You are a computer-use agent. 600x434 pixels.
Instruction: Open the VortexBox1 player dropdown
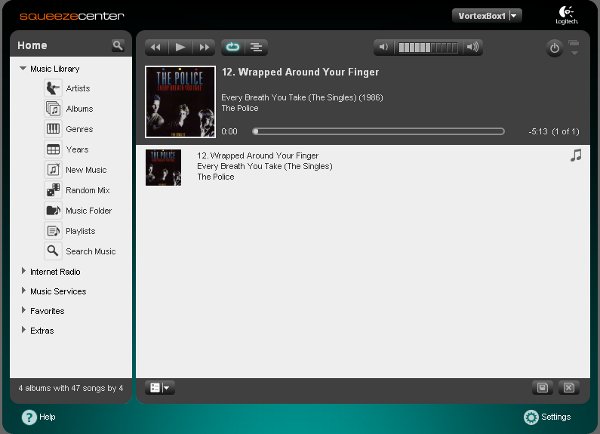[x=486, y=16]
